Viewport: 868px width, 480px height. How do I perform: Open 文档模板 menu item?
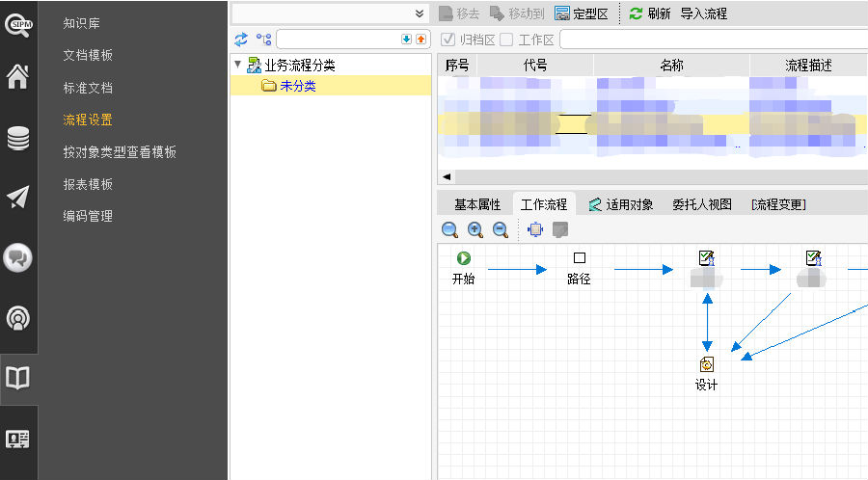click(88, 55)
